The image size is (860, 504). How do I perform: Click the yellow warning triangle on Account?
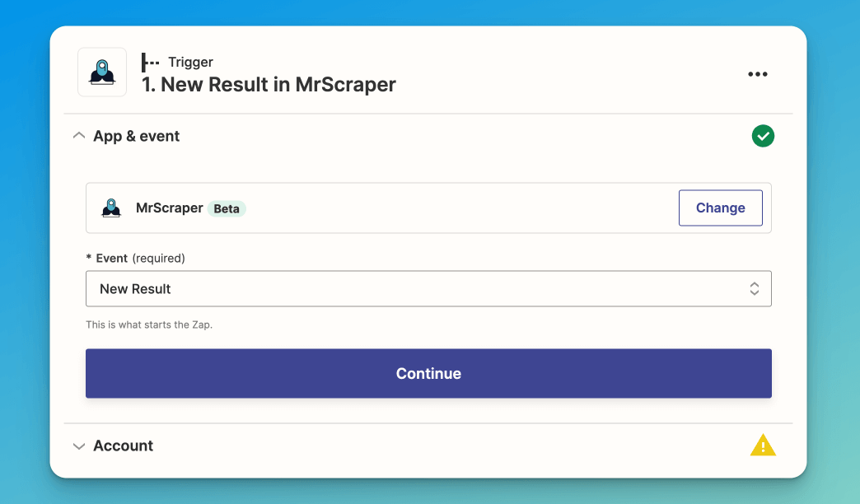pos(763,445)
